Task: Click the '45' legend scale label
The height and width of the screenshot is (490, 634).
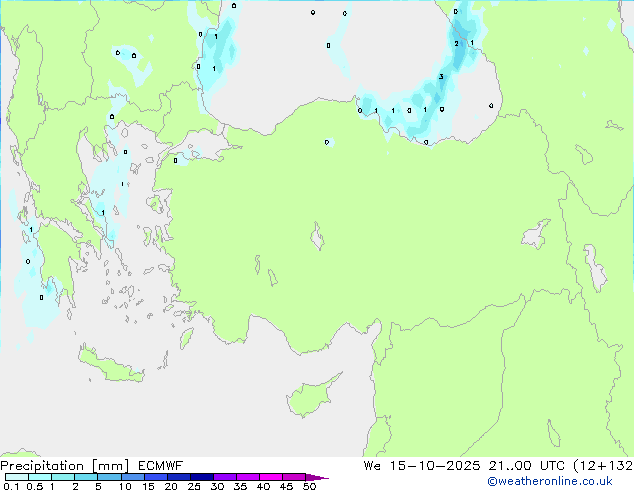Action: click(x=286, y=486)
